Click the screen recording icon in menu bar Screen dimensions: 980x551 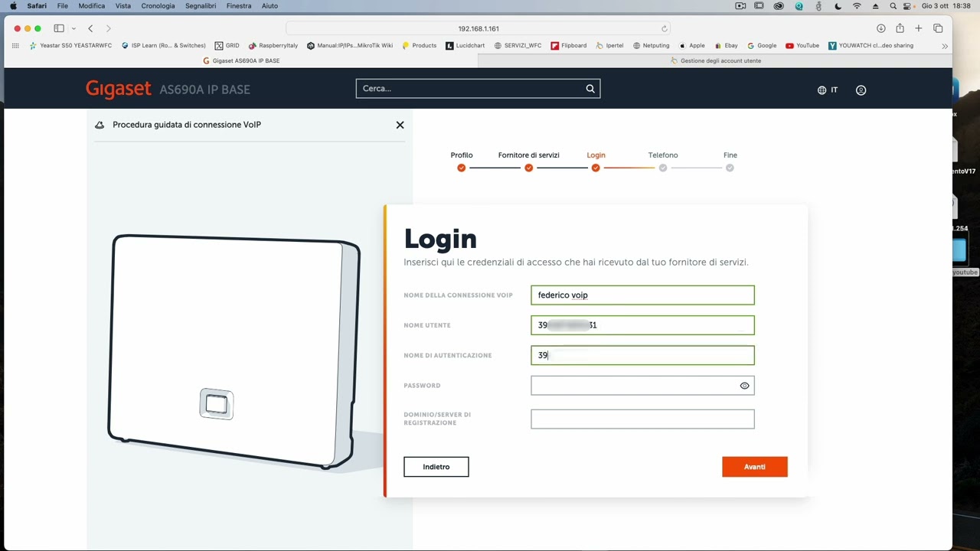pyautogui.click(x=740, y=6)
